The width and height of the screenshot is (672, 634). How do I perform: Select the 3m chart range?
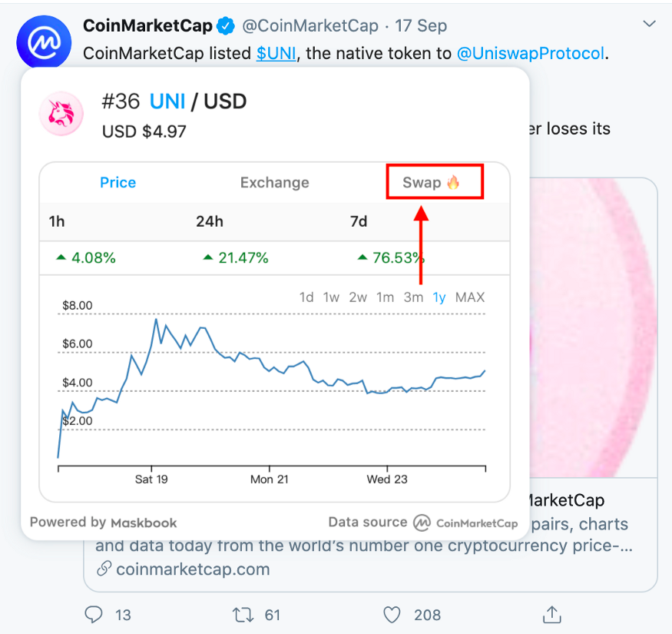(413, 297)
